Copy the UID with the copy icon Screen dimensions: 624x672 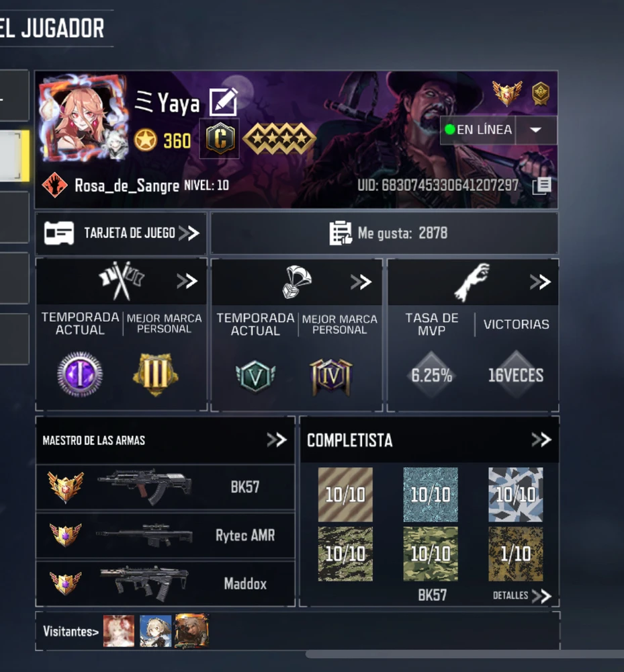(542, 186)
